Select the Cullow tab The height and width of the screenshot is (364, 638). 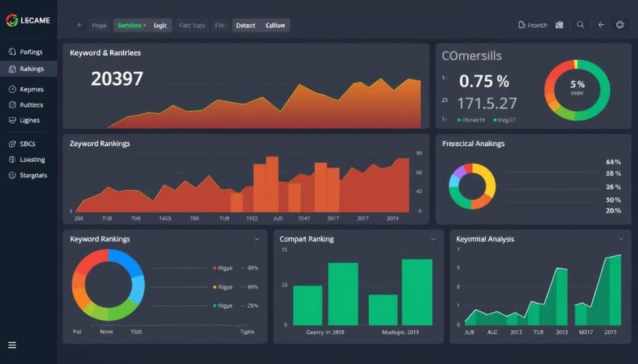(275, 25)
